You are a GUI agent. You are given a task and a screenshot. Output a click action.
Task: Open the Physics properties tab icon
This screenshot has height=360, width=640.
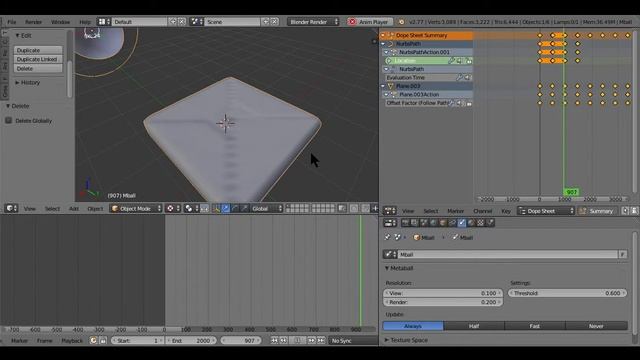(x=490, y=223)
